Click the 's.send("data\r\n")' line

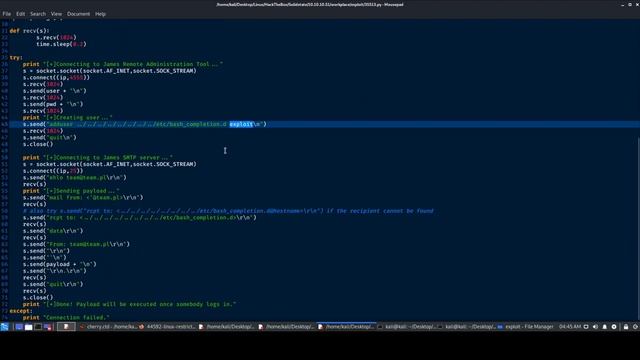[53, 231]
